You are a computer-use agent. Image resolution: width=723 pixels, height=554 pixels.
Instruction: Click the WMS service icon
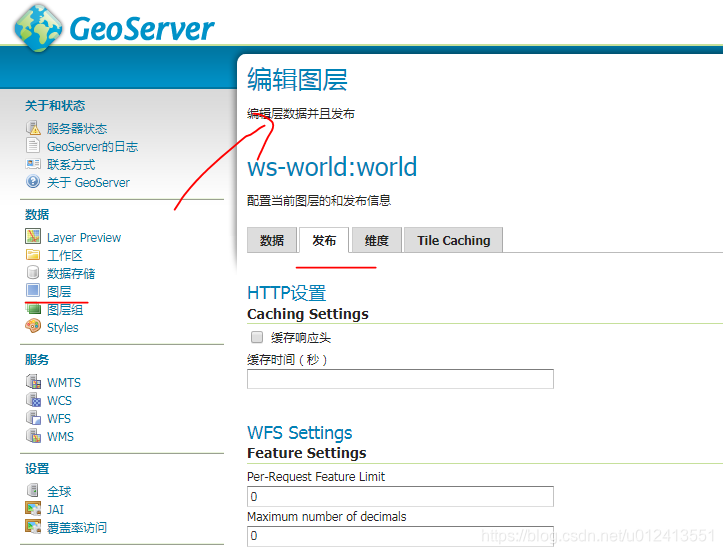tap(33, 435)
